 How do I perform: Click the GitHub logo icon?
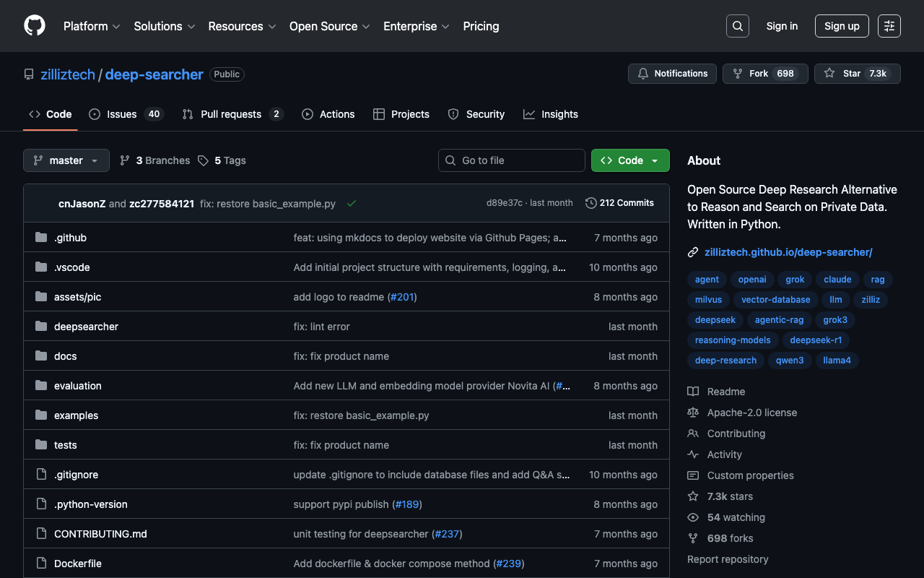point(35,26)
